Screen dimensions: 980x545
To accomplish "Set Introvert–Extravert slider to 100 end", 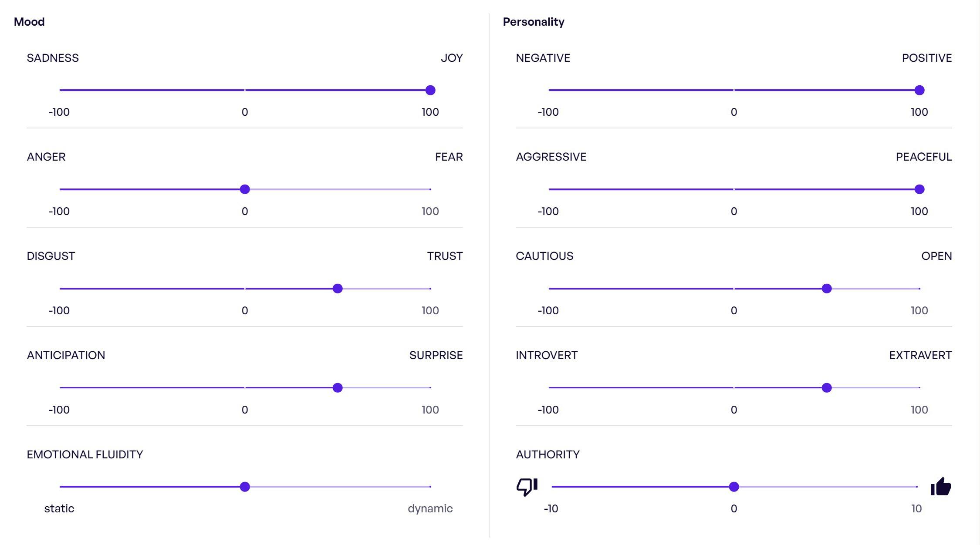I will [x=919, y=388].
